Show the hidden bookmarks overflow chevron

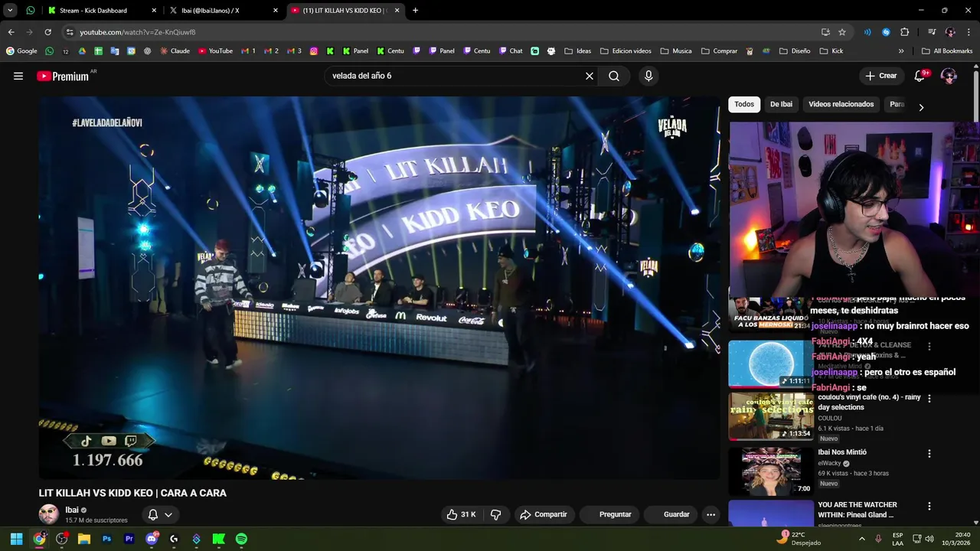click(x=901, y=51)
